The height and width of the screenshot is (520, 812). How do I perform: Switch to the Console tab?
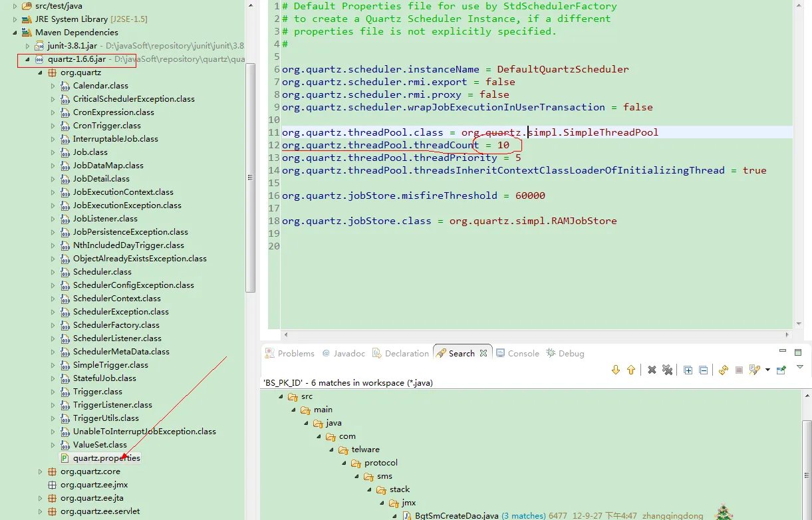pos(523,353)
